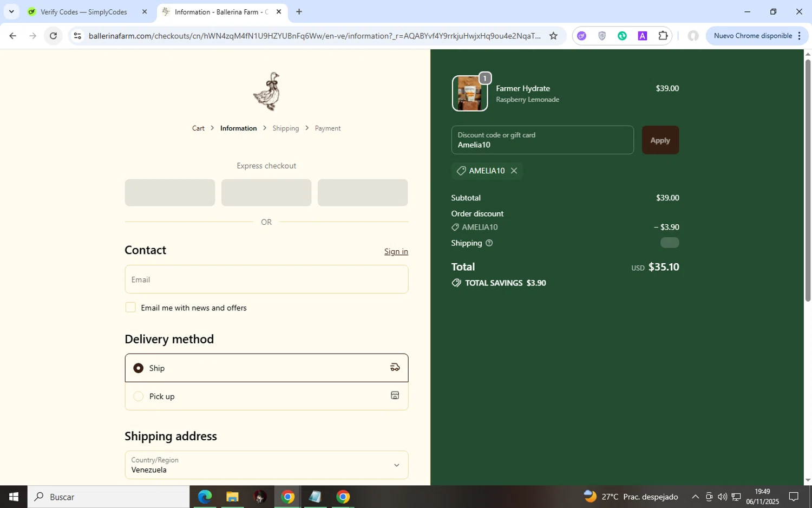Switch to the Information - Ballerina Farm tab
The height and width of the screenshot is (508, 812).
222,11
